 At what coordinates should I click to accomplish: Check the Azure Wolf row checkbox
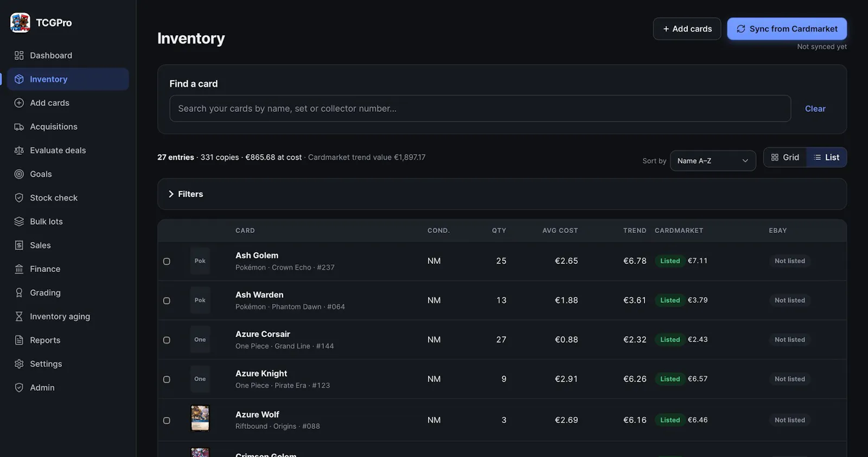point(167,421)
